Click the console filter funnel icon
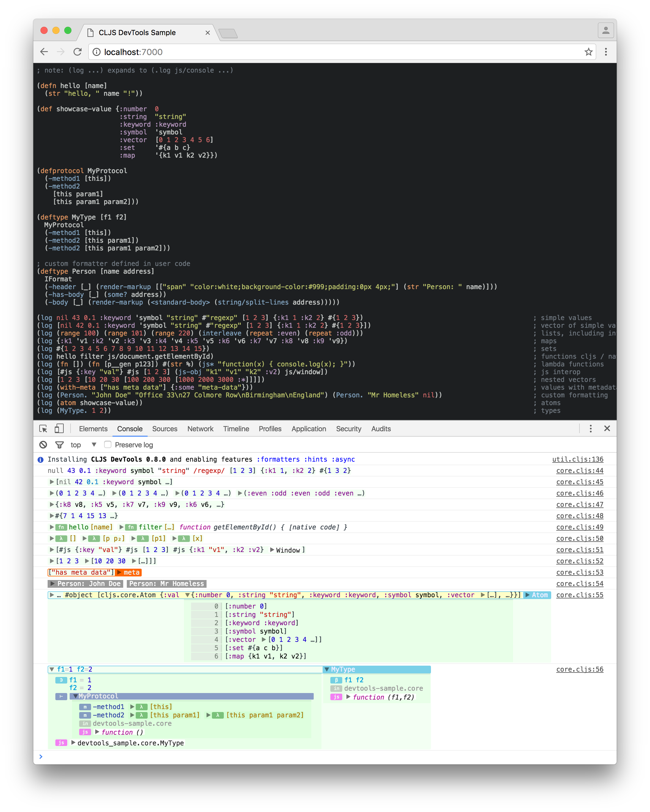650x812 pixels. pos(59,445)
